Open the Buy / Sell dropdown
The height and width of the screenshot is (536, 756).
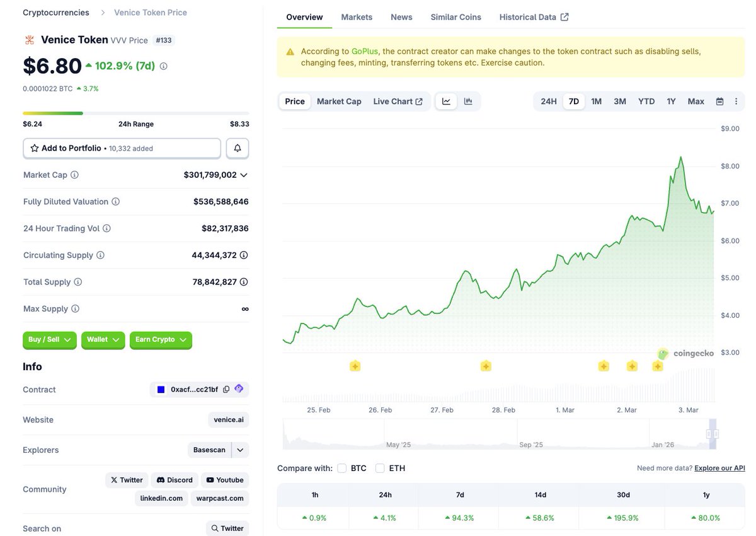click(x=50, y=339)
